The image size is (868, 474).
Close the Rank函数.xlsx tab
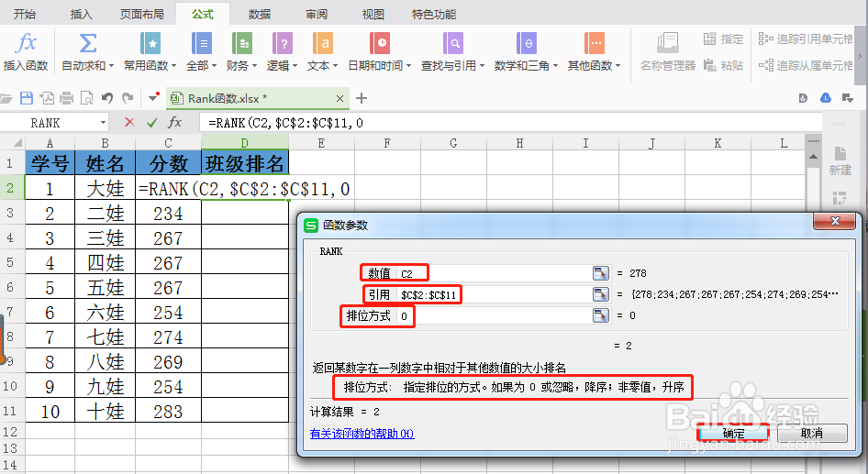[x=339, y=98]
